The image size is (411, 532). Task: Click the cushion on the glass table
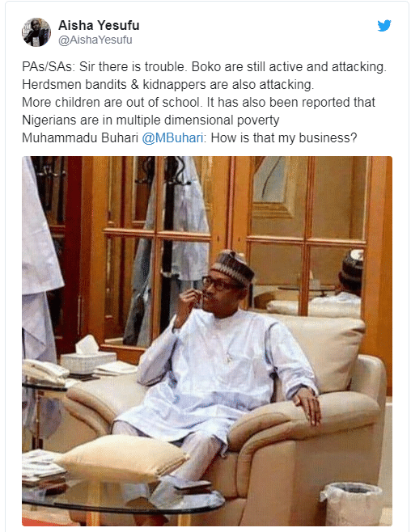(122, 458)
